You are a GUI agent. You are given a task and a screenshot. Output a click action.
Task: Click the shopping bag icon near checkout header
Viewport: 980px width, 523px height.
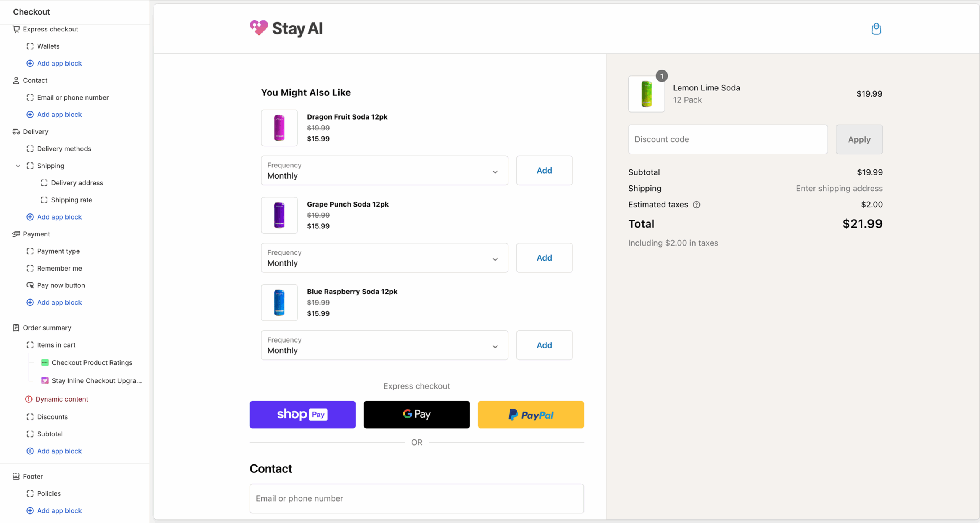(x=876, y=29)
